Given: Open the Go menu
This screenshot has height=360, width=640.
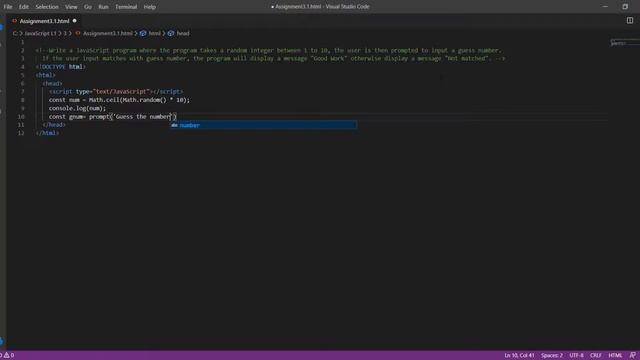Looking at the screenshot, I should coord(88,7).
